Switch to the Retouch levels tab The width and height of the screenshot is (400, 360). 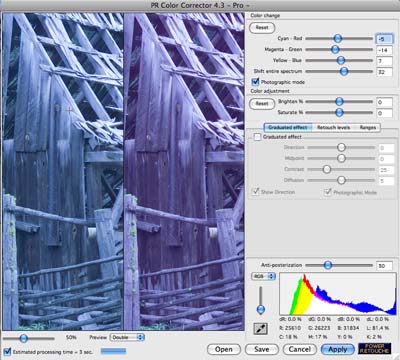coord(333,127)
